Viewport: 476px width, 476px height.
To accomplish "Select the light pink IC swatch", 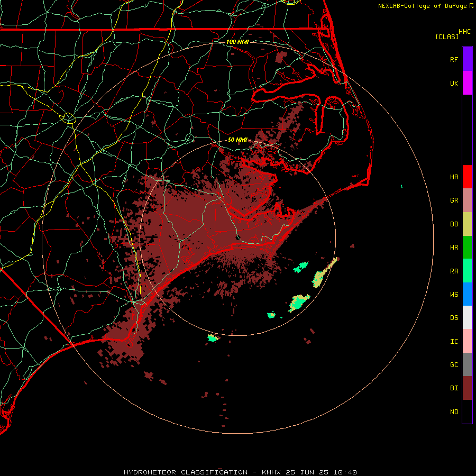I will click(x=467, y=341).
